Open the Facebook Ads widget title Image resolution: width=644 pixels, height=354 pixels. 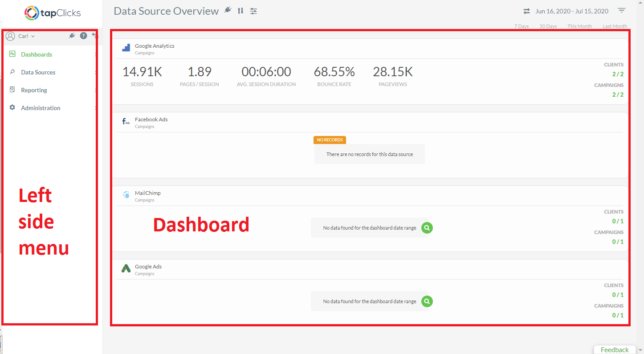(151, 119)
